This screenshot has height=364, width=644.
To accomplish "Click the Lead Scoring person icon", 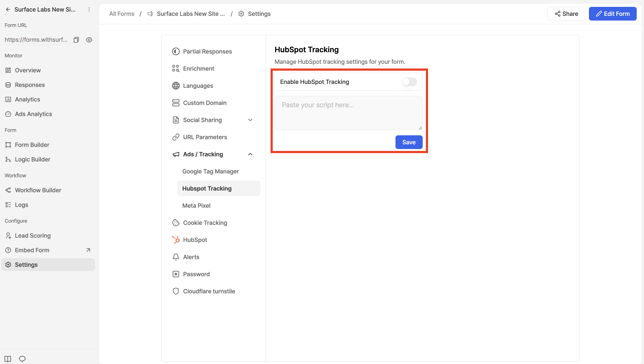I will [x=8, y=236].
